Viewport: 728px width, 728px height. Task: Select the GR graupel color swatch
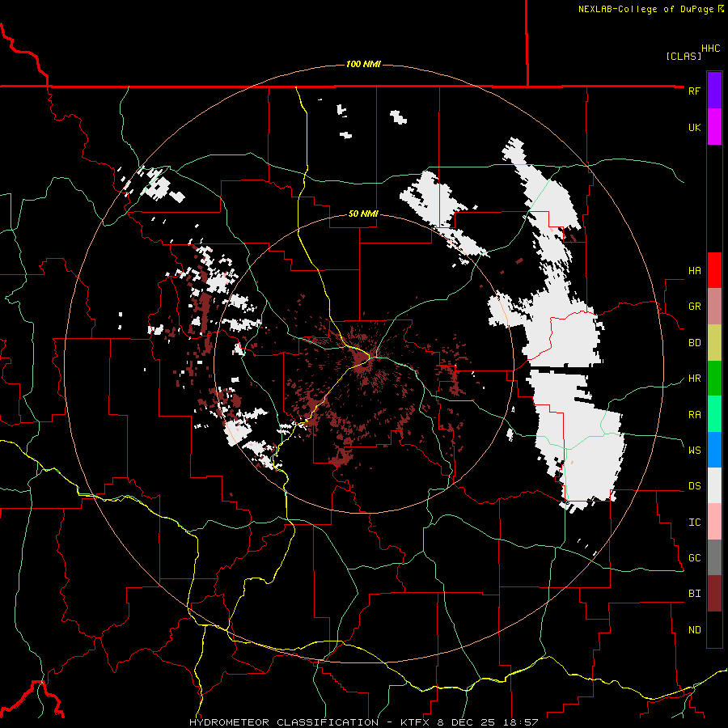714,307
